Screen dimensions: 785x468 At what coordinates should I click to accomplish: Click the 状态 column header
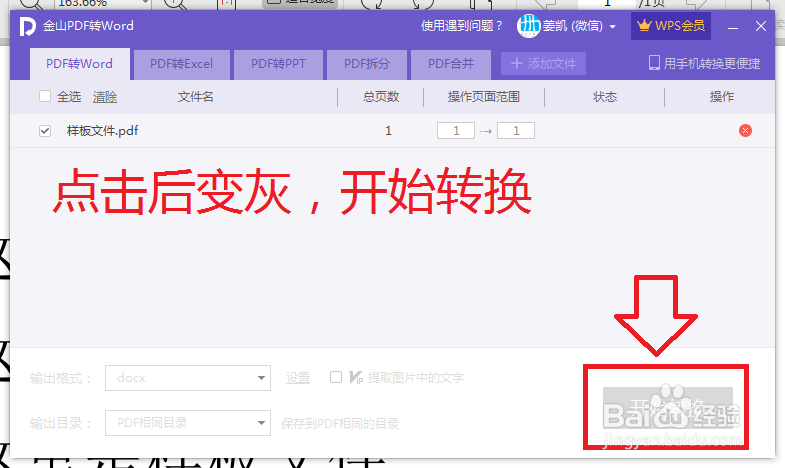click(x=605, y=97)
